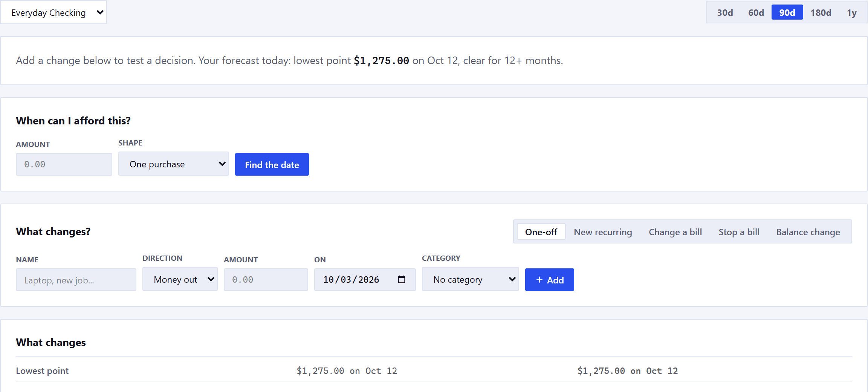The height and width of the screenshot is (392, 868).
Task: Click the Find the date button
Action: pos(272,164)
